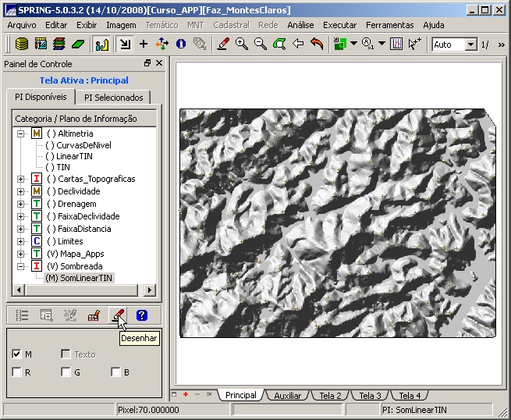Click the database cylinder icon in toolbar
Image resolution: width=511 pixels, height=420 pixels.
(x=23, y=44)
